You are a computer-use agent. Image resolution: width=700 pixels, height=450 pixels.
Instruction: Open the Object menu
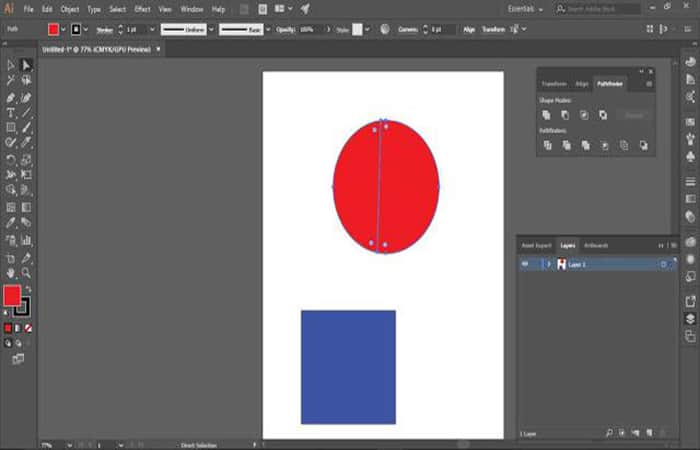coord(70,9)
